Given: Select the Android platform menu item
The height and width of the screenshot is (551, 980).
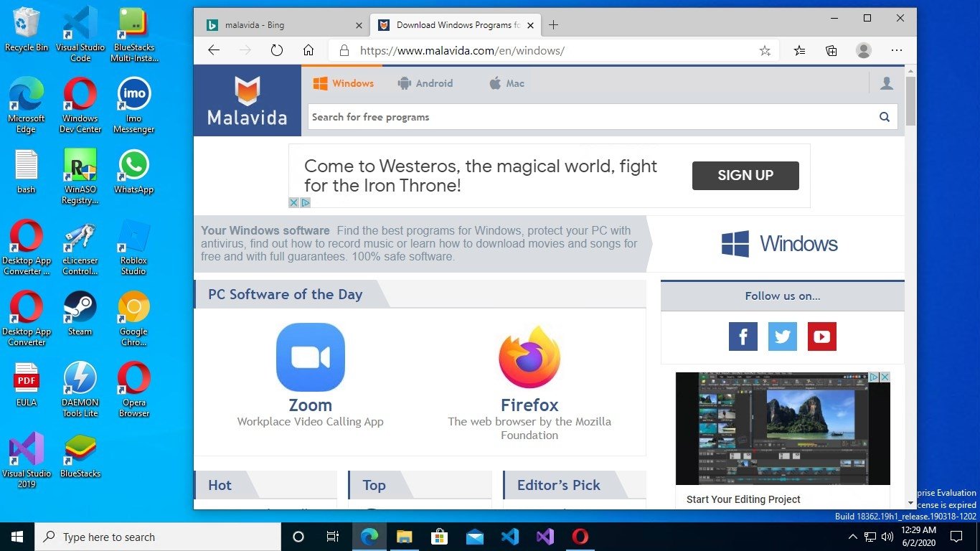Looking at the screenshot, I should (425, 83).
